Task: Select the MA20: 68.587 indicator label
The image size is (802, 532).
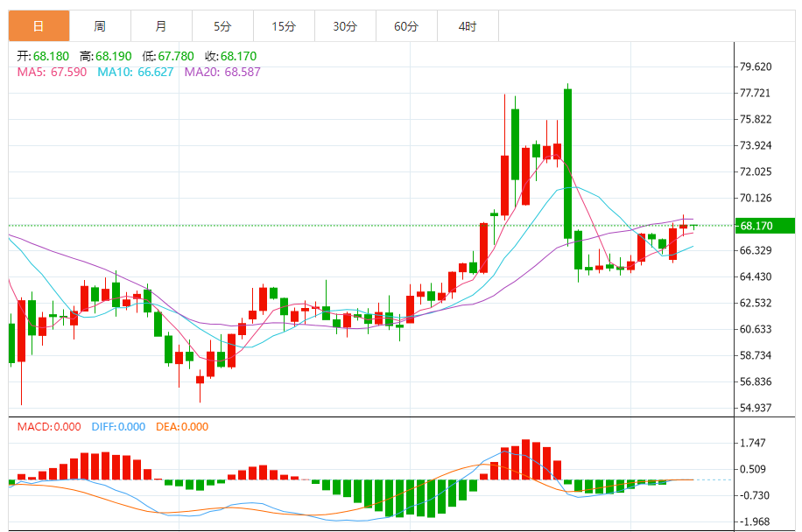Action: (x=222, y=72)
